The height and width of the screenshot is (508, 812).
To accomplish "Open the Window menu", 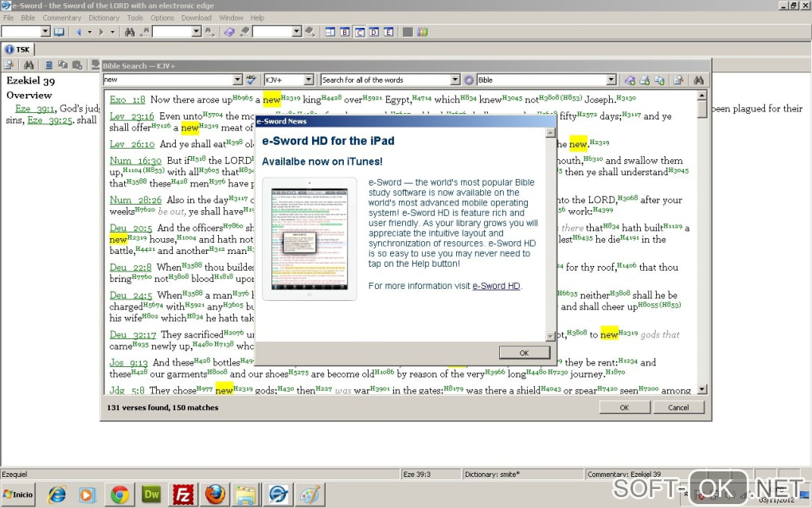I will click(231, 18).
